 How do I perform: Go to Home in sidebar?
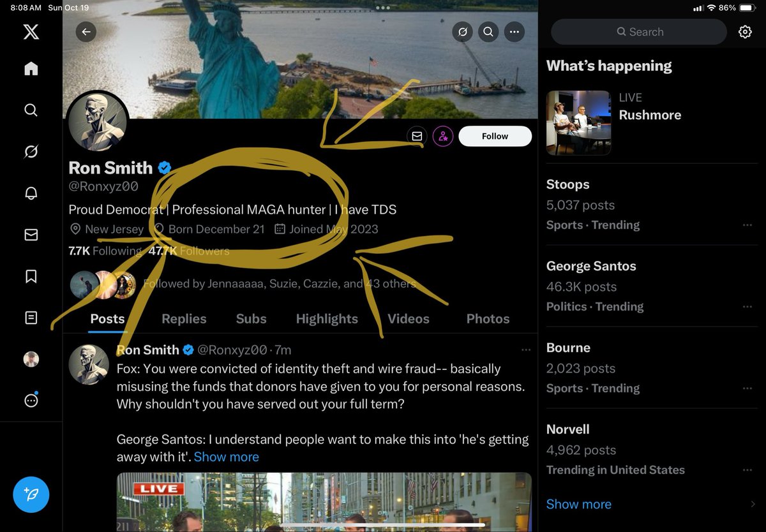[31, 69]
